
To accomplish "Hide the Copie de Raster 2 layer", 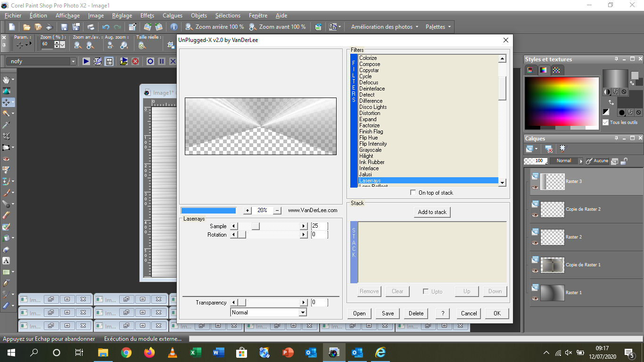I will pyautogui.click(x=535, y=215).
